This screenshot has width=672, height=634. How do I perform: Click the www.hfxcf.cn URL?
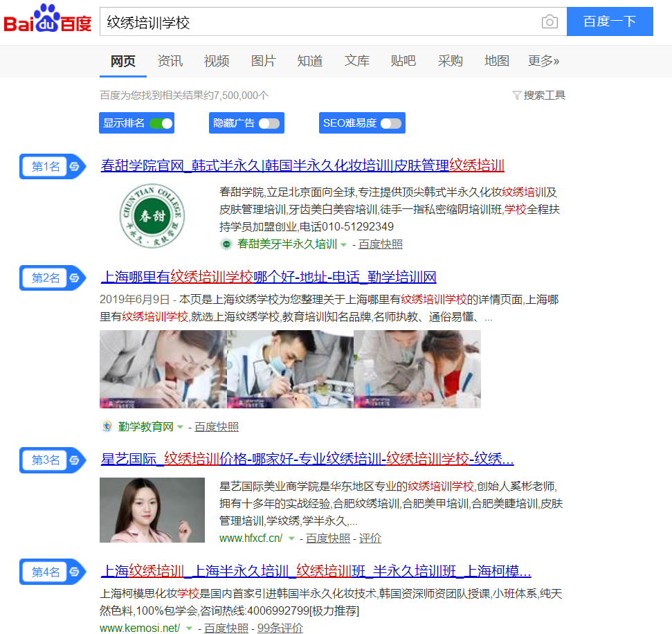[251, 538]
